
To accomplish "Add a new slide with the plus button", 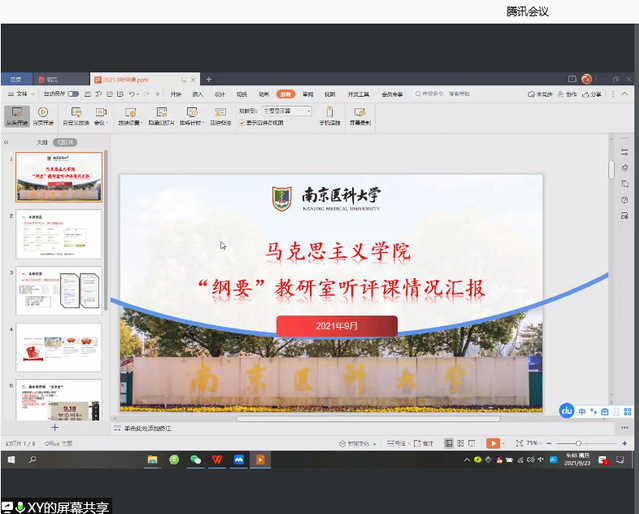I will tap(55, 427).
